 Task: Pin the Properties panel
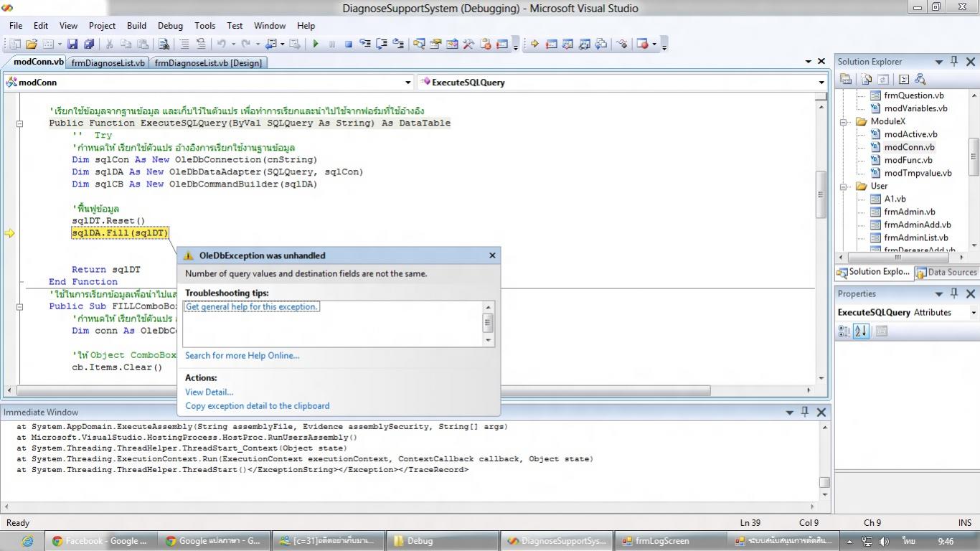coord(954,293)
